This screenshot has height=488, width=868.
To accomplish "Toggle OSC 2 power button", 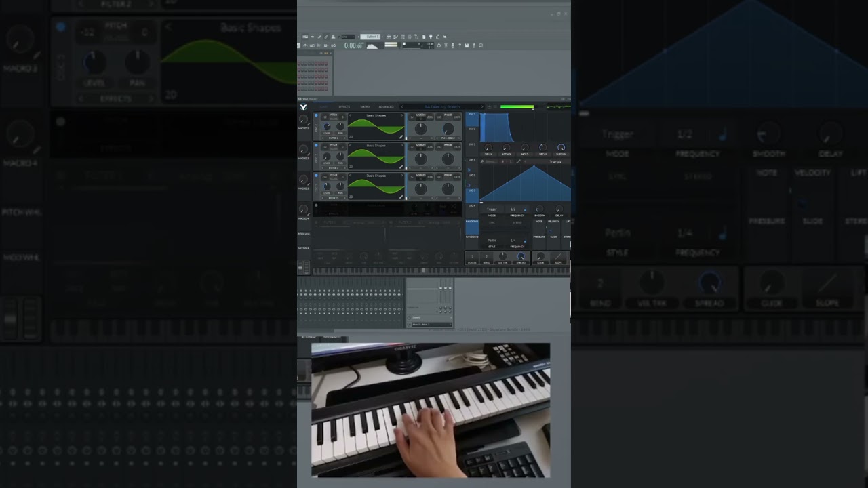I will pos(316,145).
